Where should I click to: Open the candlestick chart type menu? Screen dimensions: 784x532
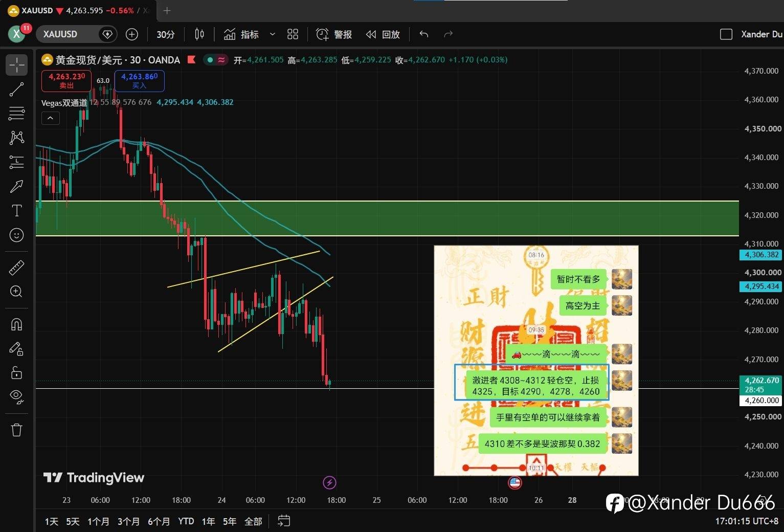[199, 34]
